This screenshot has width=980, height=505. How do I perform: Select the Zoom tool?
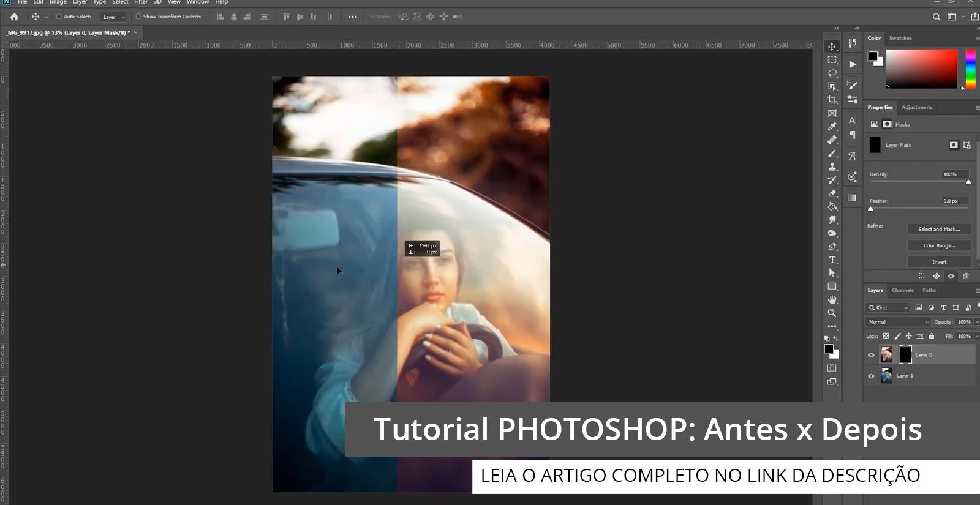832,313
